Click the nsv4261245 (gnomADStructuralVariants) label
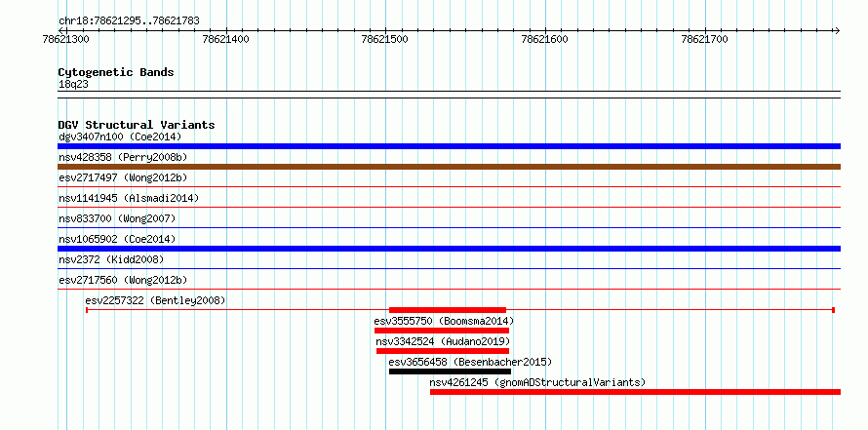Screen dimensions: 868x430 pyautogui.click(x=537, y=382)
